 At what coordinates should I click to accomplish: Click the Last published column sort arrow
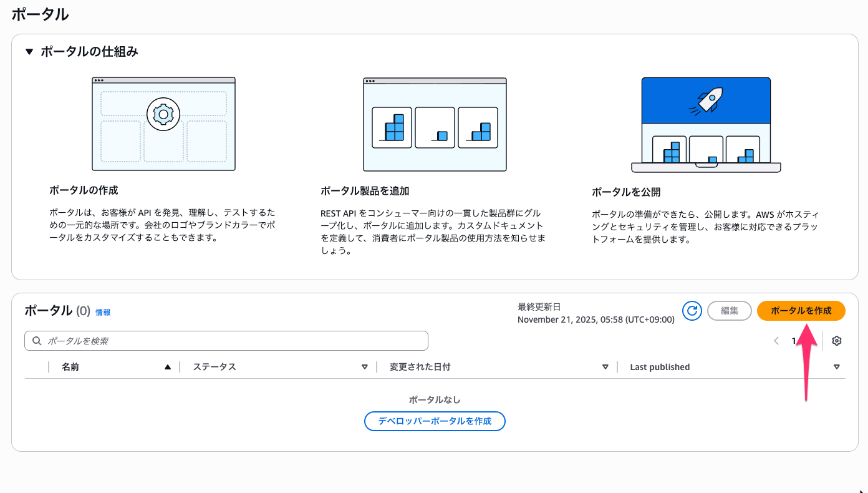(837, 367)
